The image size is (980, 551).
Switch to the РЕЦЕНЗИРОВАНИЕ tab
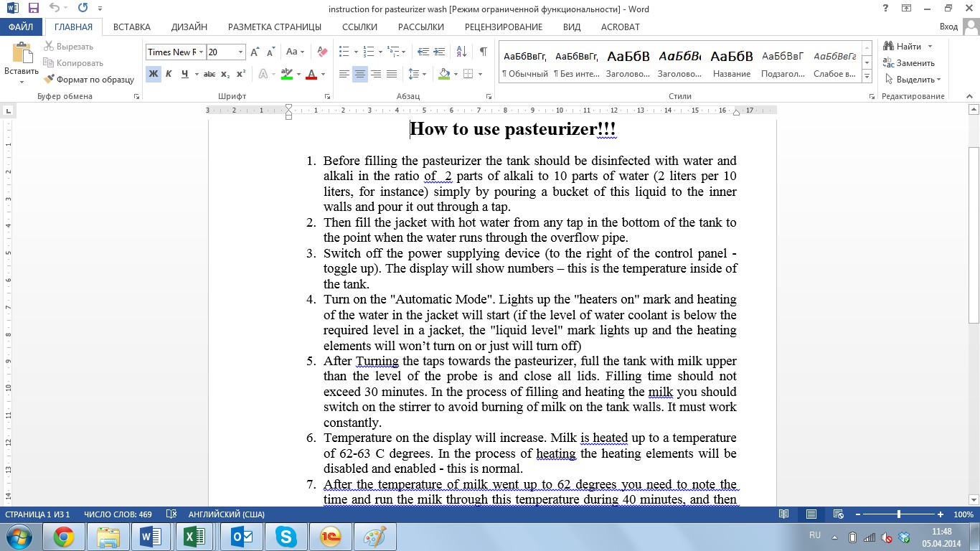504,27
